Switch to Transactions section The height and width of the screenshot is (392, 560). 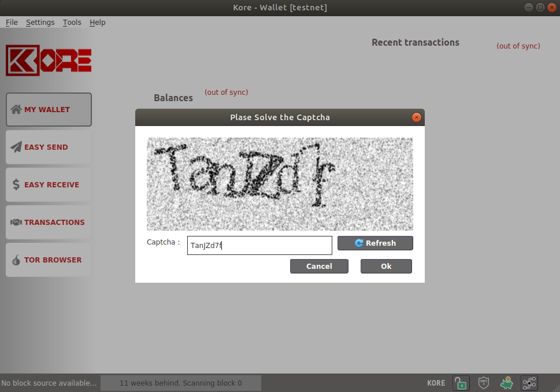pyautogui.click(x=49, y=222)
